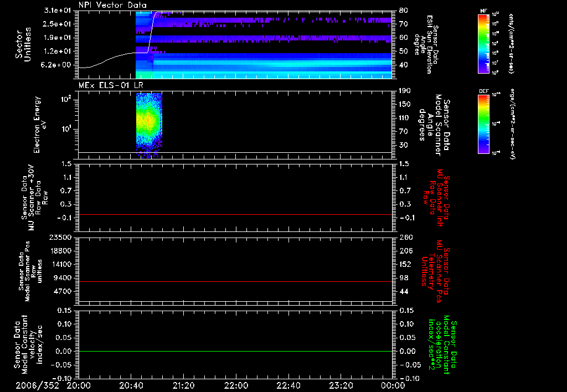Click the "NF" label above the color bar
Viewport: 567px width, 392px height.
484,11
